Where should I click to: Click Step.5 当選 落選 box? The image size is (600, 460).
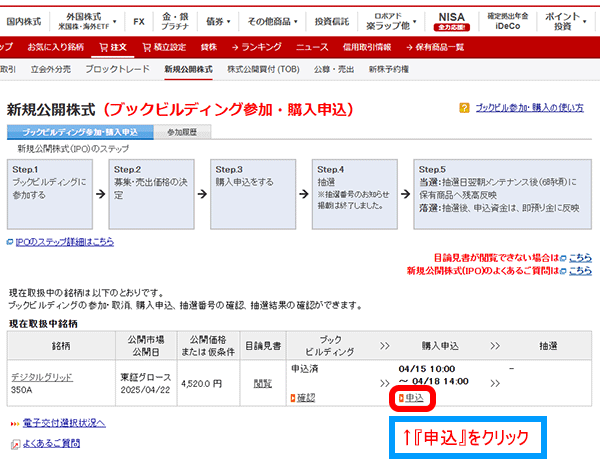pos(502,194)
